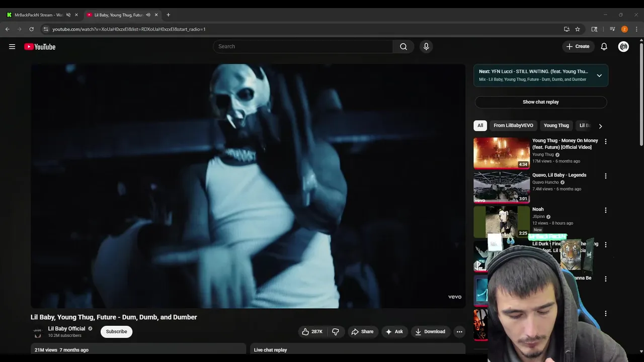Open options for Quavo Legends video
Image resolution: width=644 pixels, height=362 pixels.
[606, 176]
